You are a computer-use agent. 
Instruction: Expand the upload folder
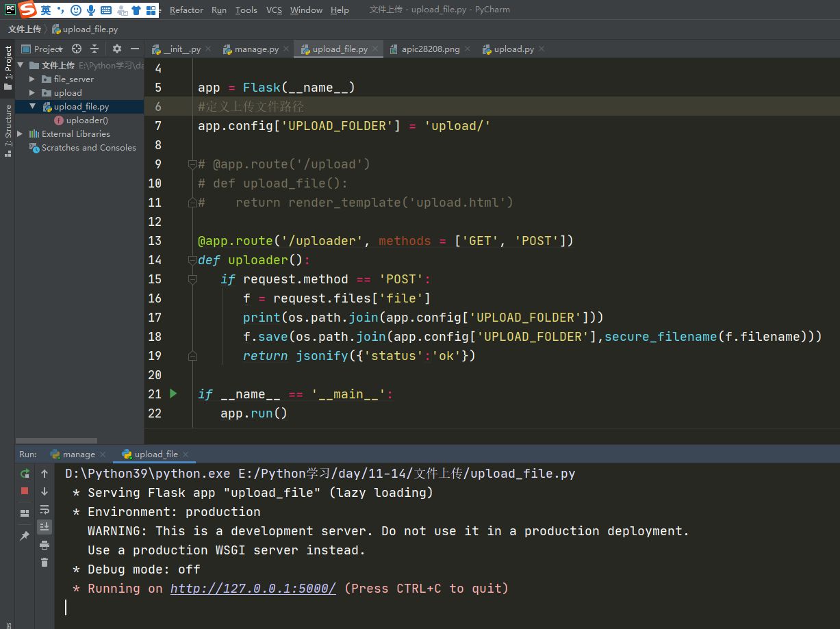31,93
